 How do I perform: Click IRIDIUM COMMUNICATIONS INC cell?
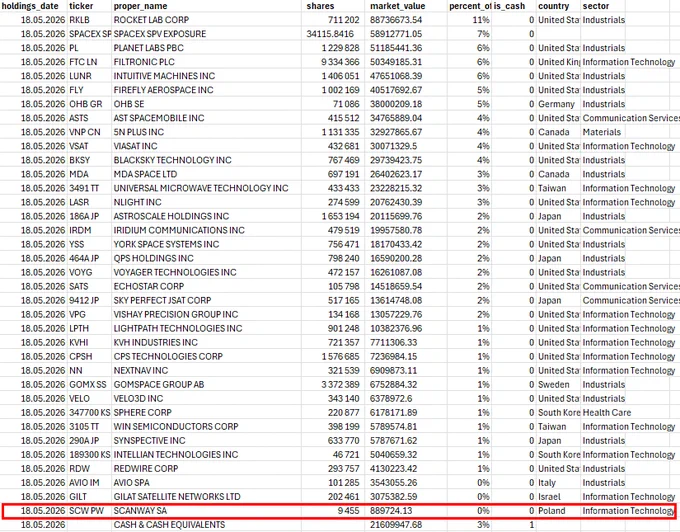coord(207,230)
